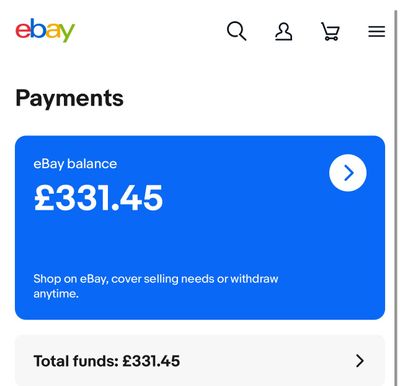Click the £331.45 amount in Total funds

[151, 361]
